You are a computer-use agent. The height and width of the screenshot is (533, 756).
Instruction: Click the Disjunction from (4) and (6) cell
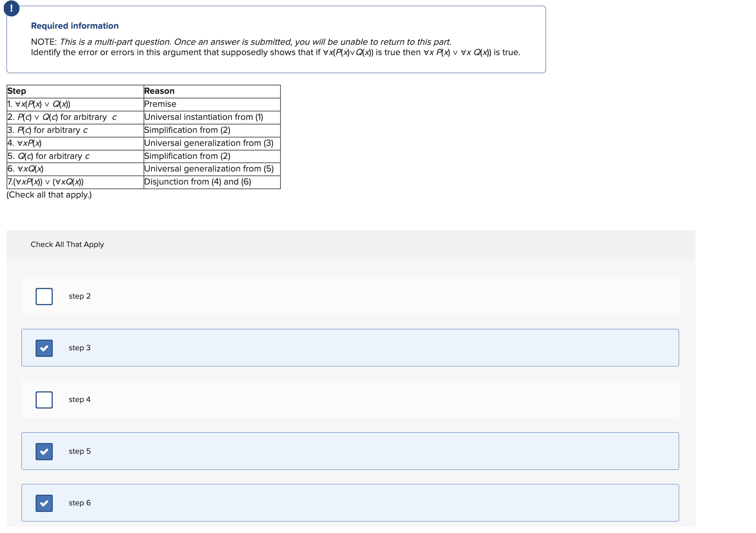point(197,182)
